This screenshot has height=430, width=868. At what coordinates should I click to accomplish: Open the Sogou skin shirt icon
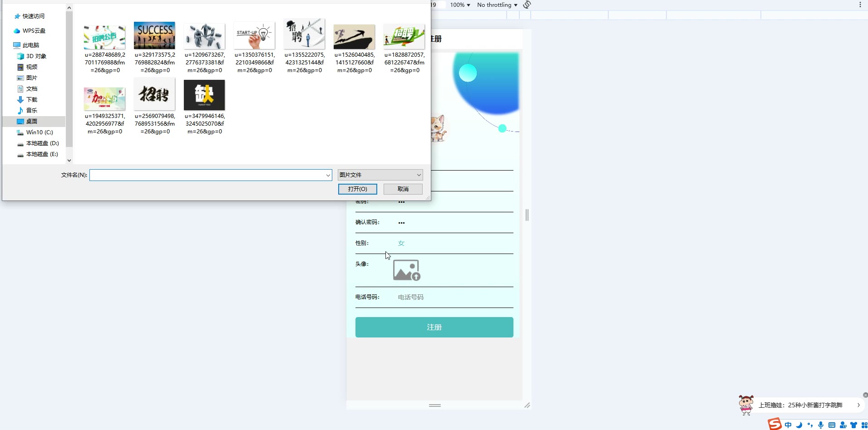[854, 425]
